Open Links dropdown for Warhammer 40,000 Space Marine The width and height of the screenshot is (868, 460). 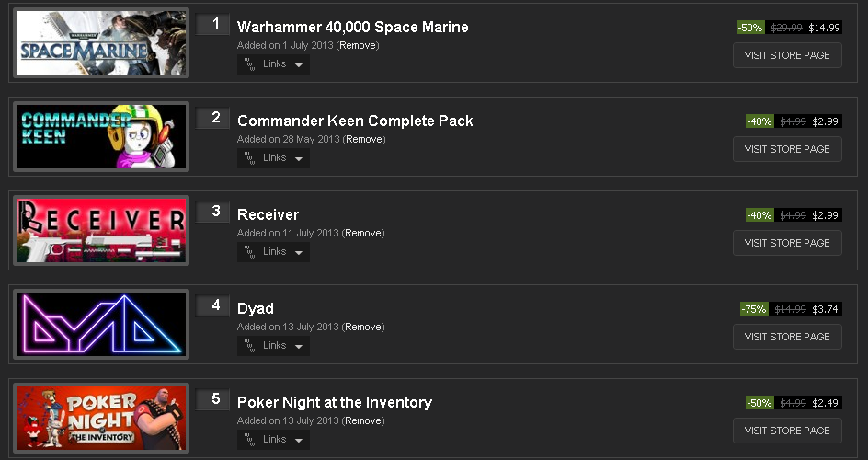click(273, 64)
